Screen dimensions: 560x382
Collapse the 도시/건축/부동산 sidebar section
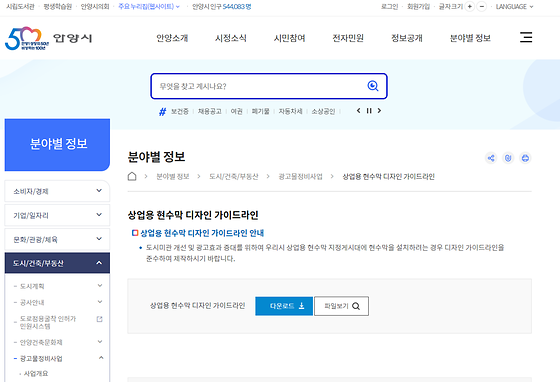57,263
